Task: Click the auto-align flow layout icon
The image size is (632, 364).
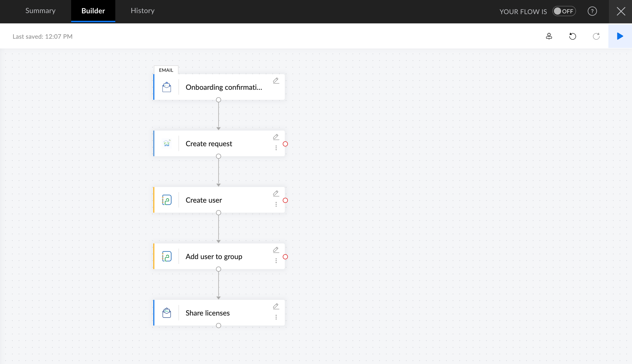Action: [549, 36]
